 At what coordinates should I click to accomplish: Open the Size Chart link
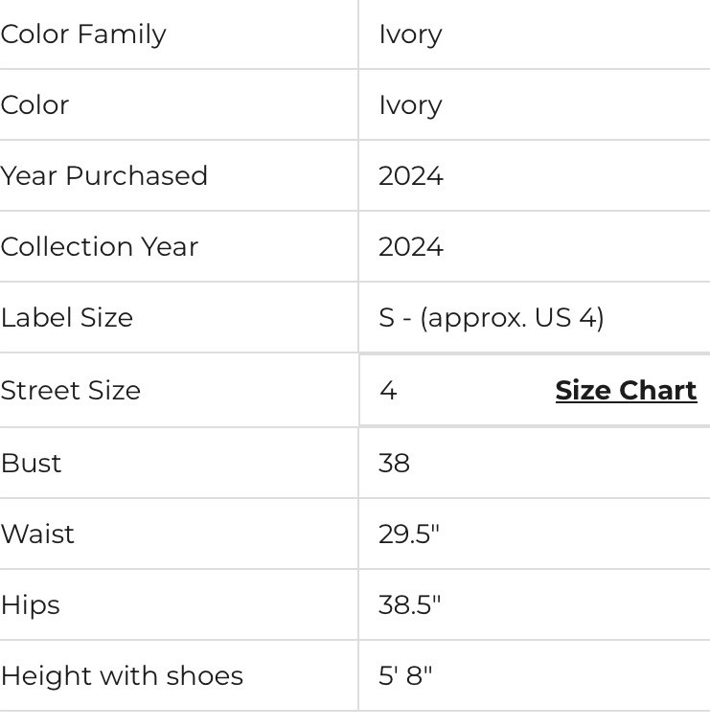click(626, 390)
